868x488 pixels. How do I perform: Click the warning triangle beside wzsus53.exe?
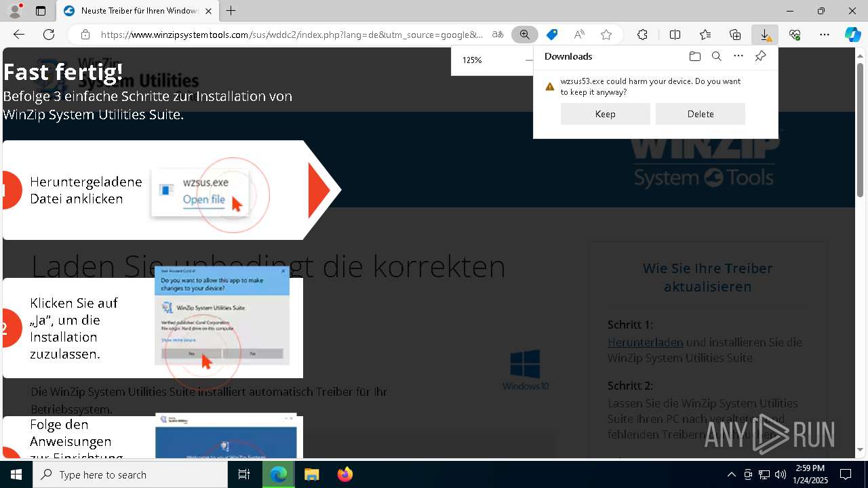pyautogui.click(x=550, y=87)
